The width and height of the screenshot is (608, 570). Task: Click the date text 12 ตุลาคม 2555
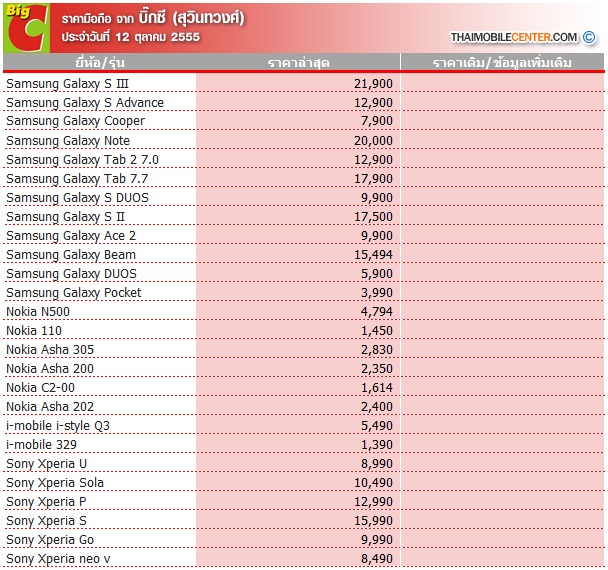click(x=157, y=37)
